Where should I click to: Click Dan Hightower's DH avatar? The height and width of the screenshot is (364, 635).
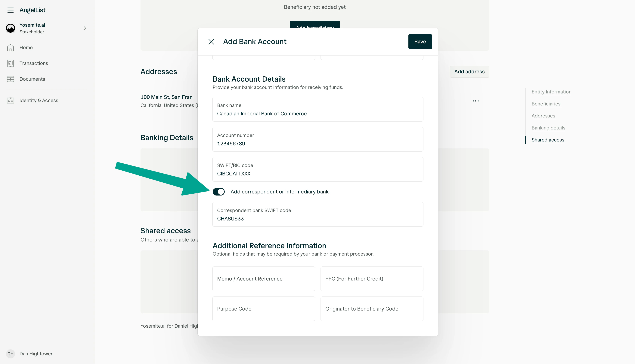11,353
